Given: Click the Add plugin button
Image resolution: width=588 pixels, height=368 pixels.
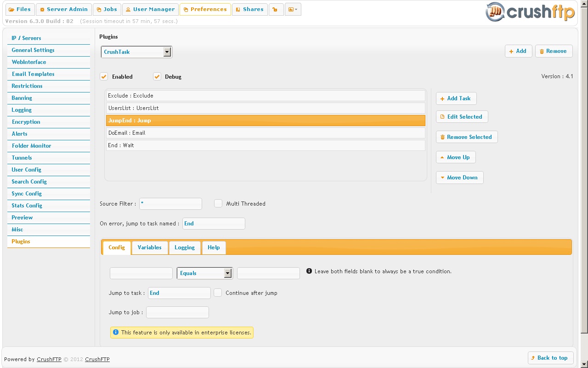Looking at the screenshot, I should pyautogui.click(x=518, y=51).
